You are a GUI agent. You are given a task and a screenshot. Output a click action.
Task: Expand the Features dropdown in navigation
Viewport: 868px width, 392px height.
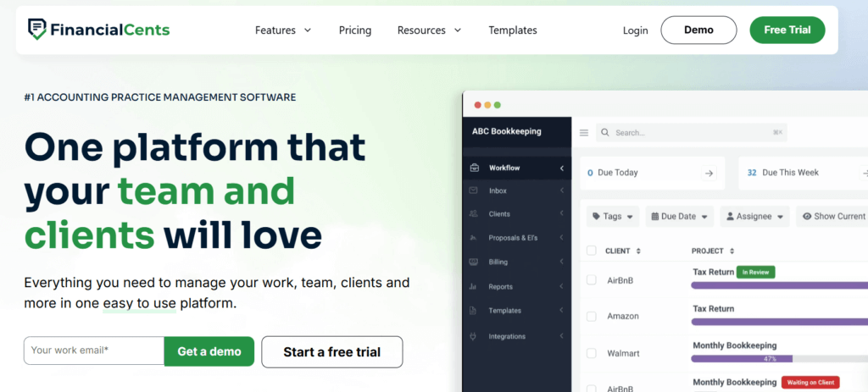[x=283, y=30]
